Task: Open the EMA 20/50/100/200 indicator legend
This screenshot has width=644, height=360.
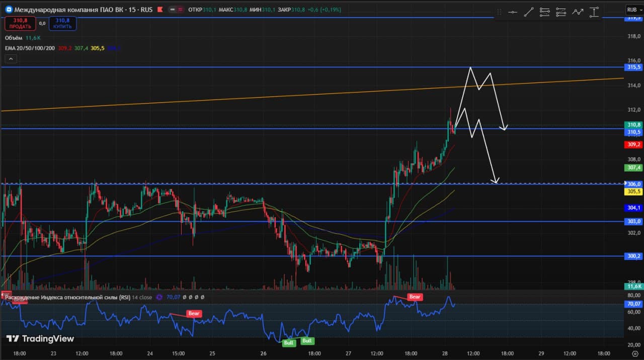Action: coord(30,48)
